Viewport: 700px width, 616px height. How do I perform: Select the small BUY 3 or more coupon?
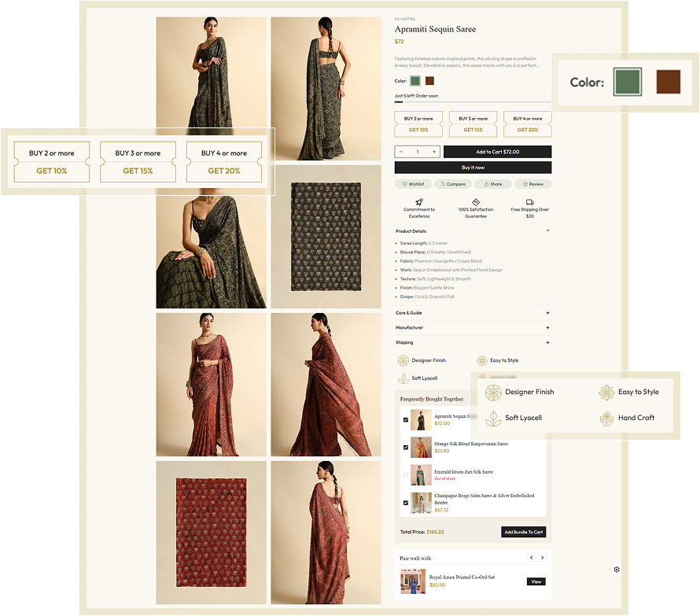[473, 124]
